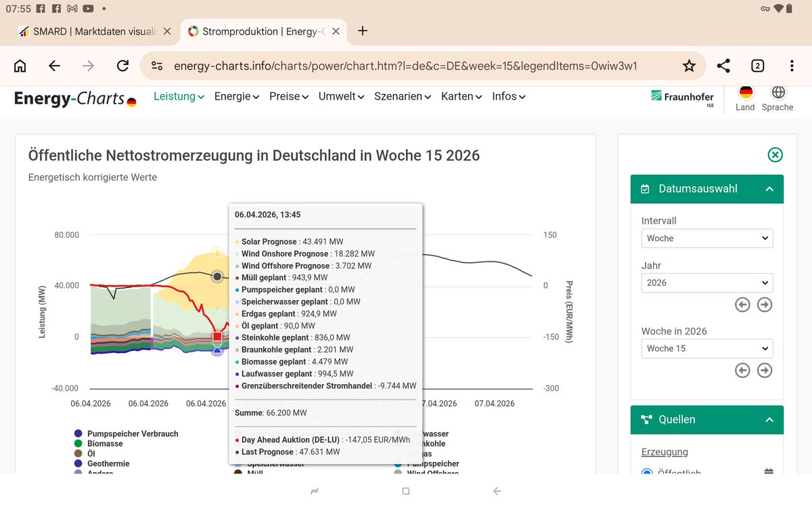
Task: Tap the browser forward arrow
Action: pos(88,66)
